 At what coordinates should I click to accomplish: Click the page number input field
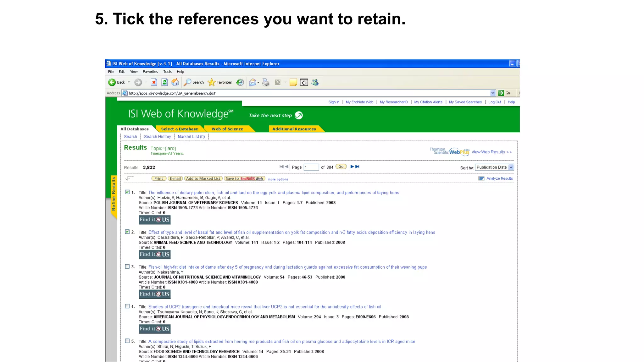pos(311,167)
